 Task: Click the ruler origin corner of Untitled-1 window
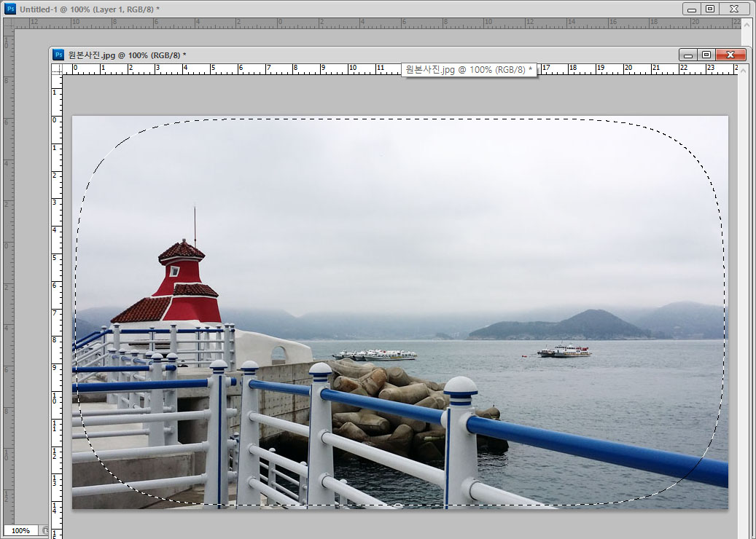(9, 23)
